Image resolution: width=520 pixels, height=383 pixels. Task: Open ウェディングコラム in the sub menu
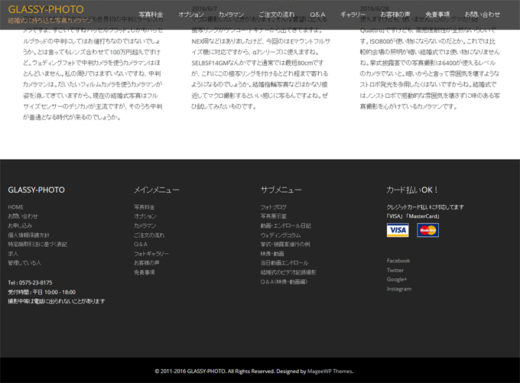(281, 235)
